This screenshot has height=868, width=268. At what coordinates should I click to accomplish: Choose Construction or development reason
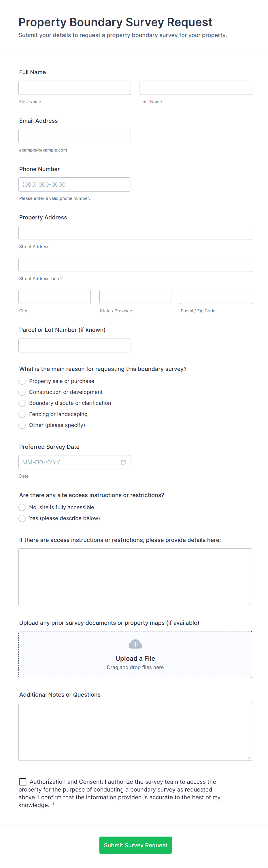coord(22,392)
